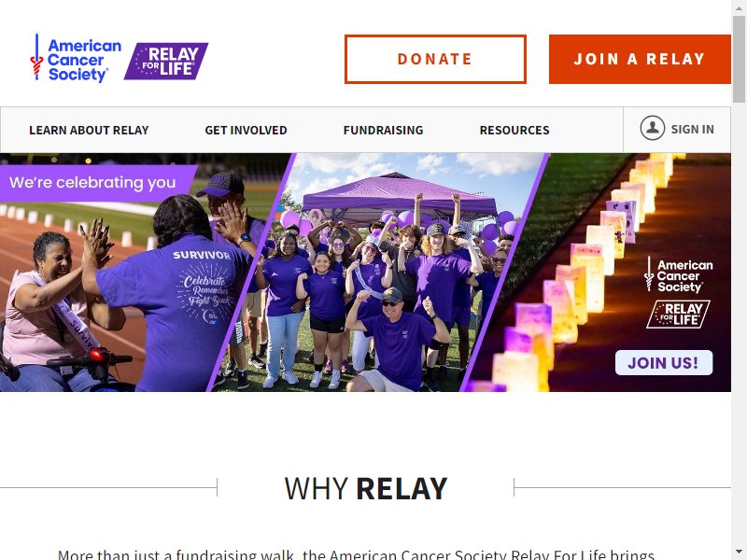Expand the Fundraising menu
747x560 pixels.
pos(383,130)
